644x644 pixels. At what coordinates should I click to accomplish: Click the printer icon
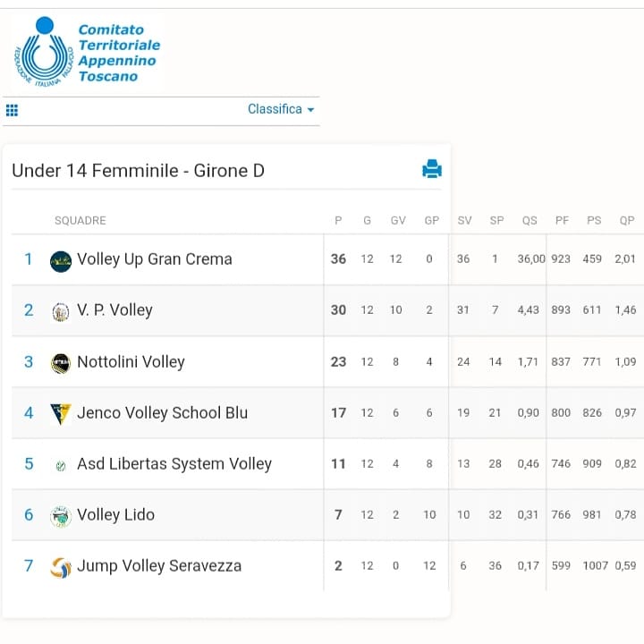pos(432,169)
